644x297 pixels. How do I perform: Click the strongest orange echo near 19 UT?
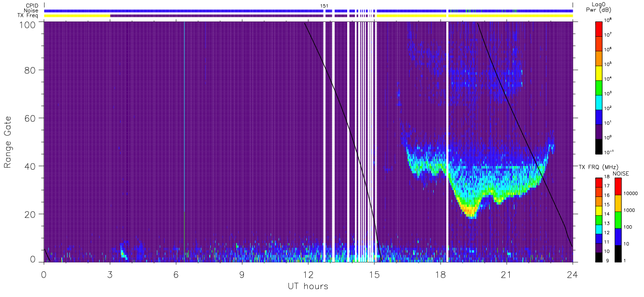[x=469, y=210]
